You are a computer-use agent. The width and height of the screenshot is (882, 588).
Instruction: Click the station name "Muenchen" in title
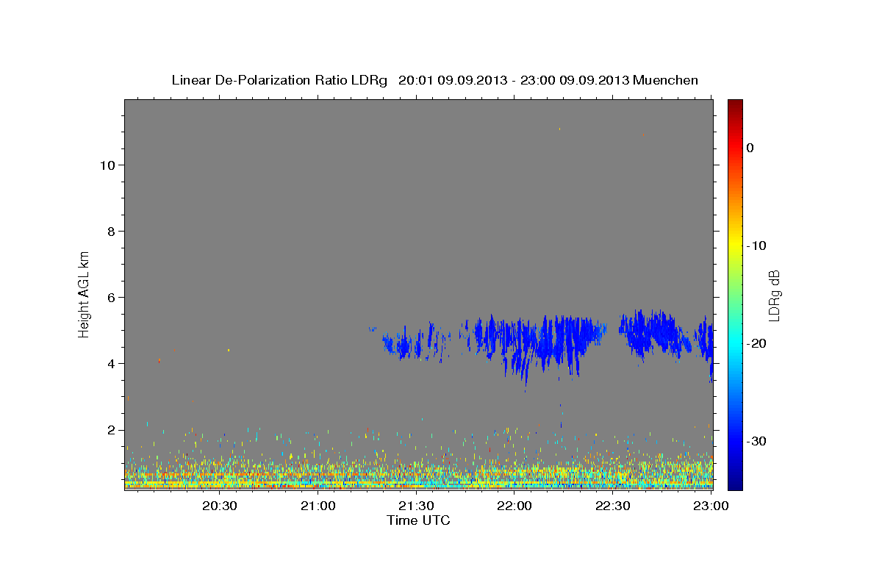(666, 80)
